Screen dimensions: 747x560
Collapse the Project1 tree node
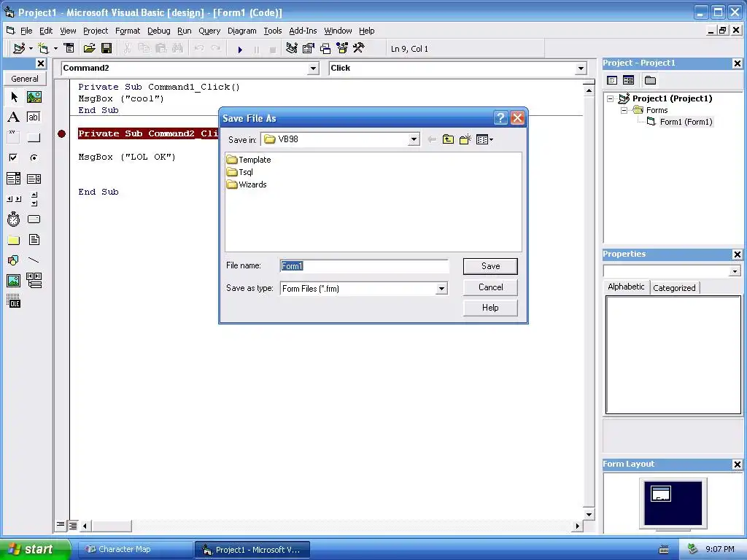(x=611, y=98)
